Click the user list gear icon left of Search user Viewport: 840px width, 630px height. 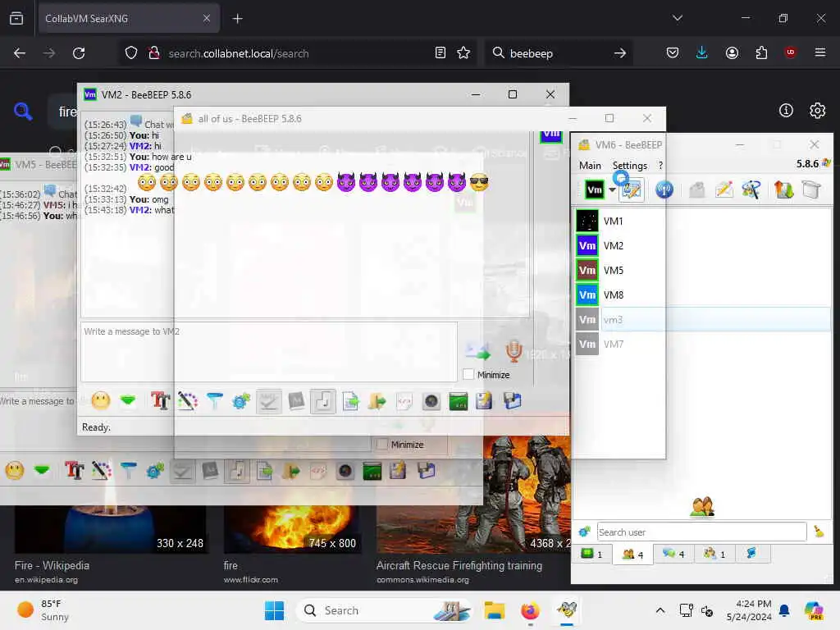click(x=584, y=532)
